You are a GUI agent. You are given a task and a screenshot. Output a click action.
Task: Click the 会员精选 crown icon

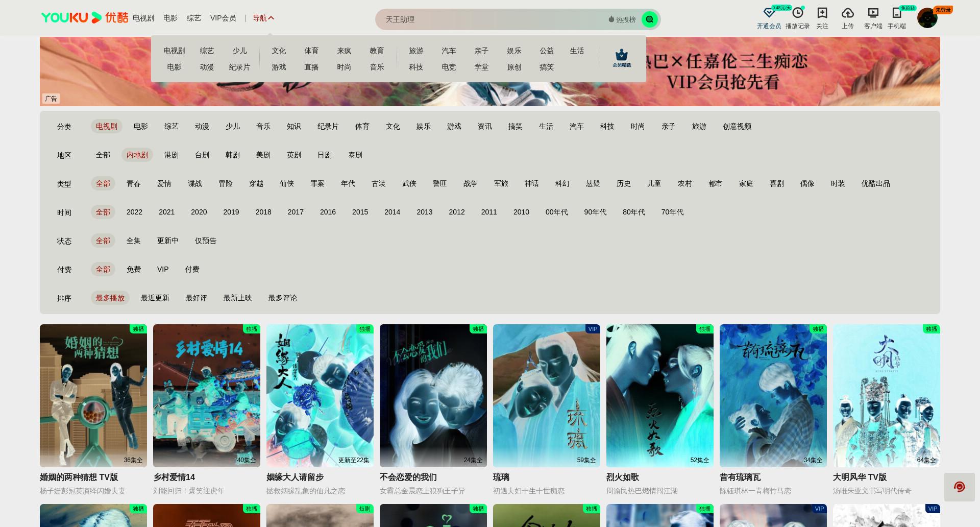[x=622, y=58]
